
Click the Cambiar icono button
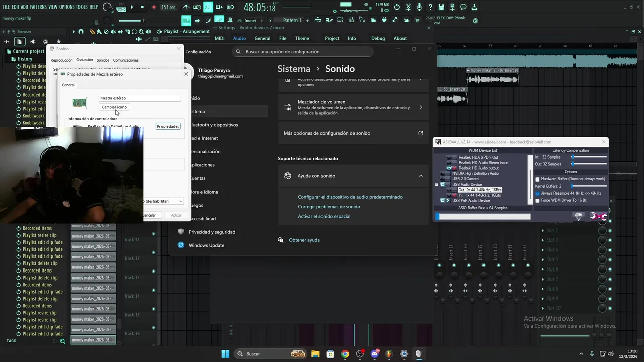114,107
